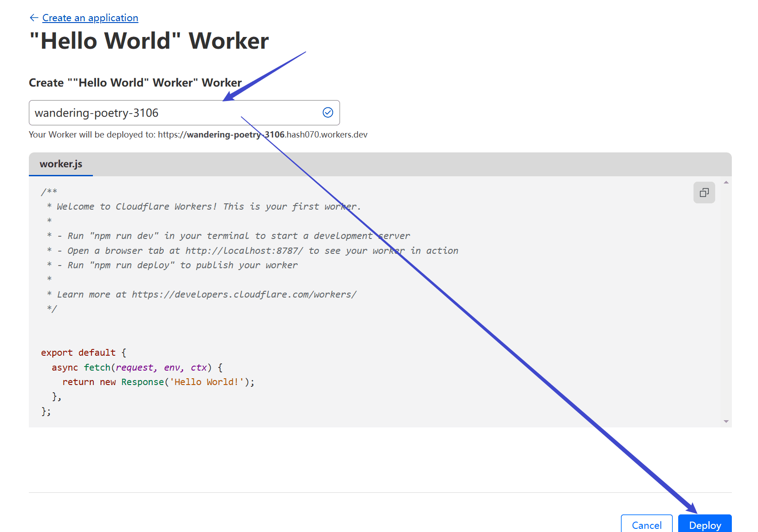The width and height of the screenshot is (758, 532).
Task: Click the back arrow icon beside Create an application
Action: (34, 18)
